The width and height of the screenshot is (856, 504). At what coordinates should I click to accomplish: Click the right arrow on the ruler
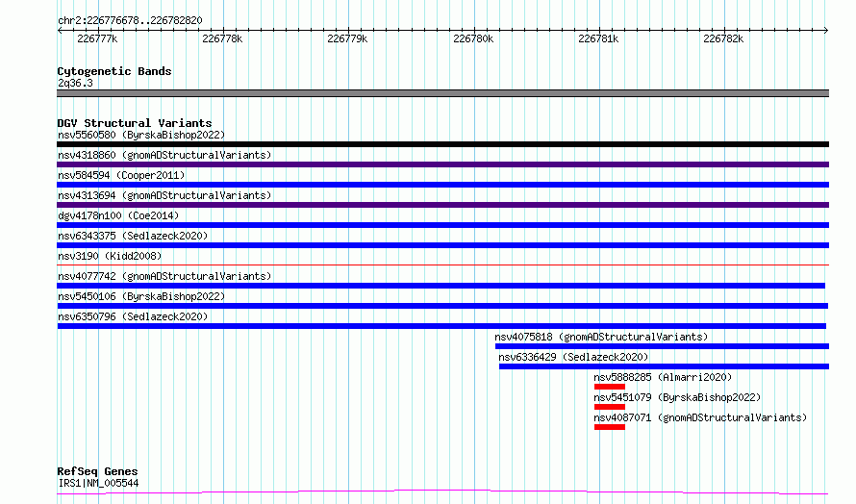826,30
